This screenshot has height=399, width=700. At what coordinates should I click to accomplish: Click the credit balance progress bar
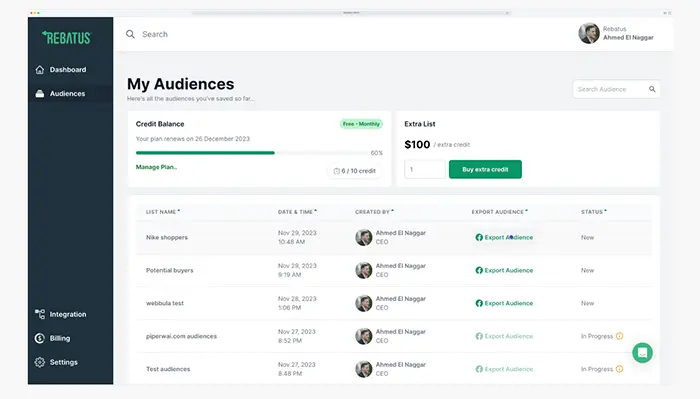(x=253, y=153)
